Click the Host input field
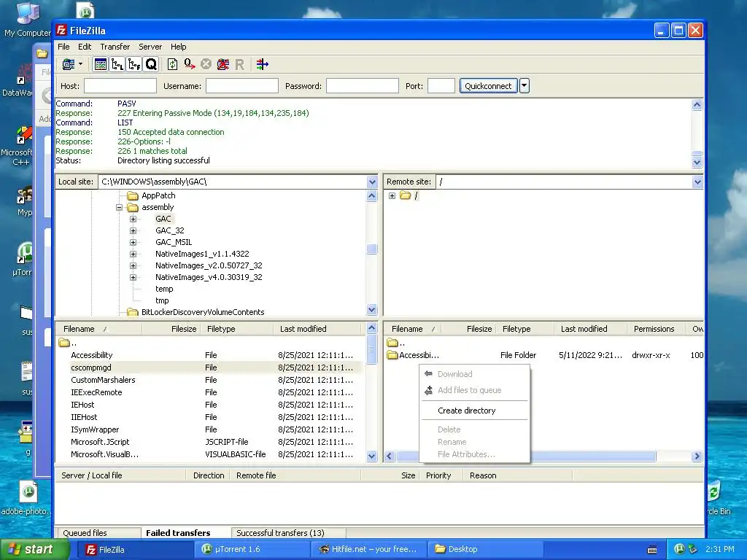This screenshot has height=560, width=747. tap(120, 86)
